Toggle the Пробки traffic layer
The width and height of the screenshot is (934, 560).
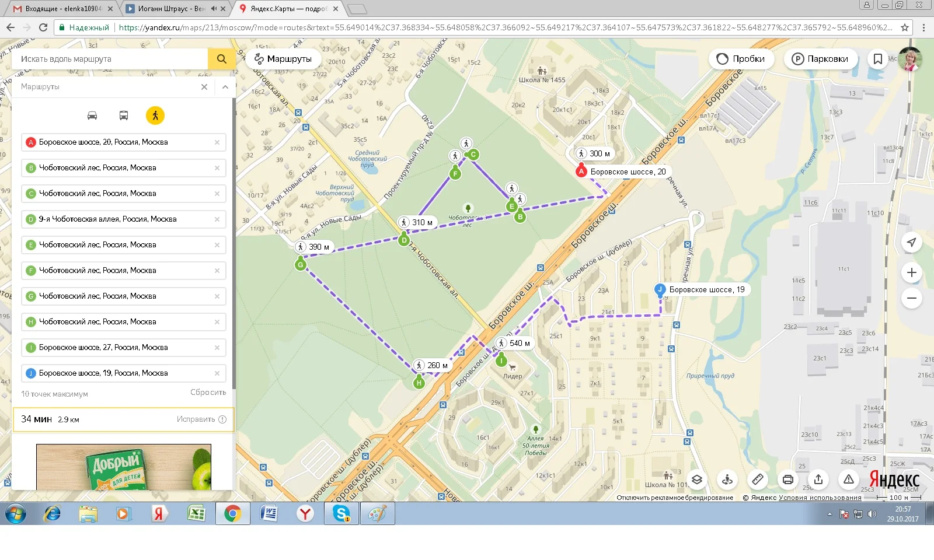pyautogui.click(x=741, y=59)
